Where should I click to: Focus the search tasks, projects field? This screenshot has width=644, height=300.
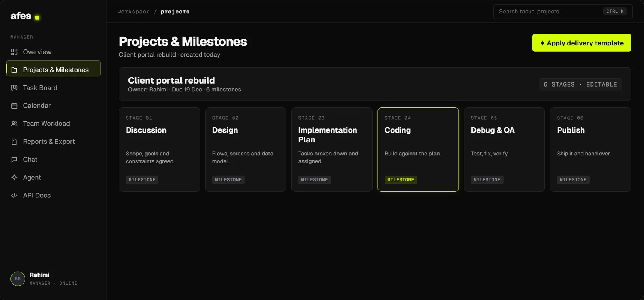(x=563, y=12)
